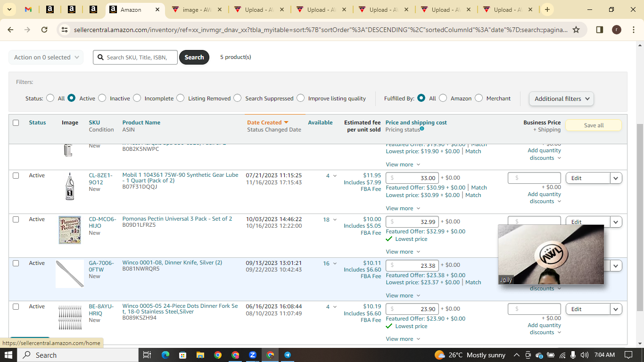Focus the Search SKU, Title, ISBN field
Image resolution: width=644 pixels, height=362 pixels.
135,58
